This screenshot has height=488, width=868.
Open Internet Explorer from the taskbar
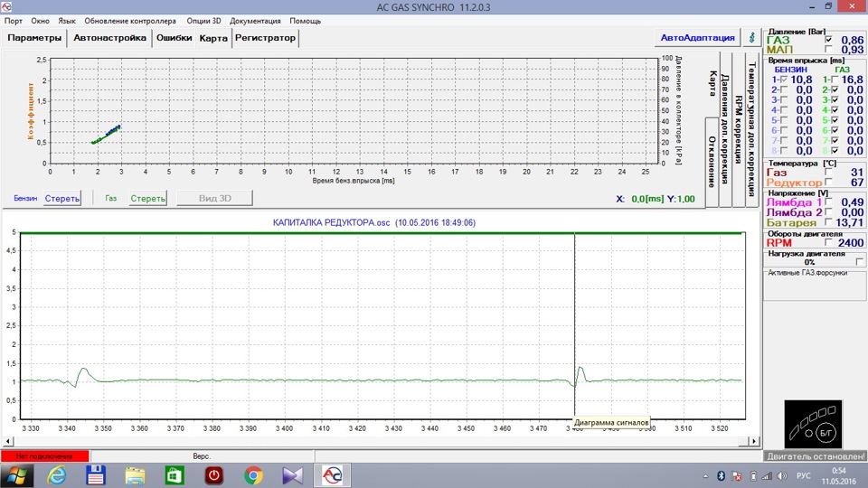point(56,475)
